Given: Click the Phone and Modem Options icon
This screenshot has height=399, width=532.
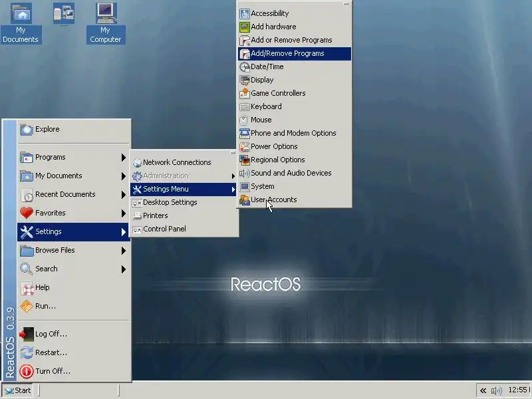Looking at the screenshot, I should tap(244, 134).
